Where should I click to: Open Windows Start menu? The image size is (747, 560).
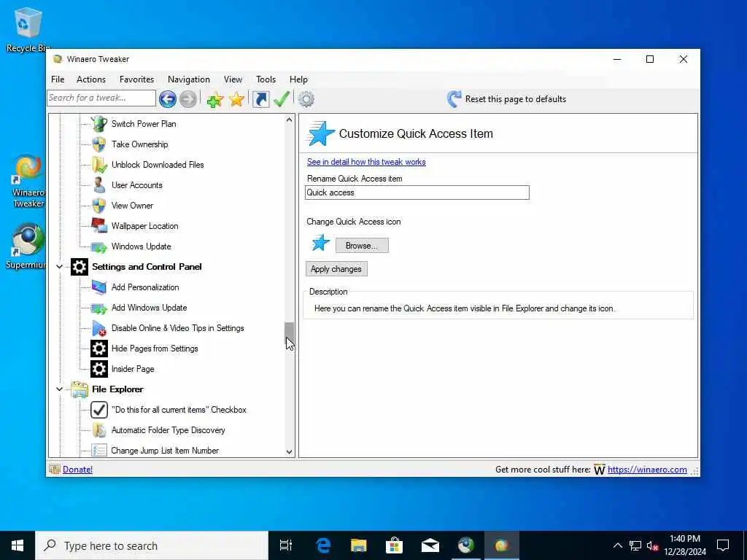pyautogui.click(x=18, y=545)
